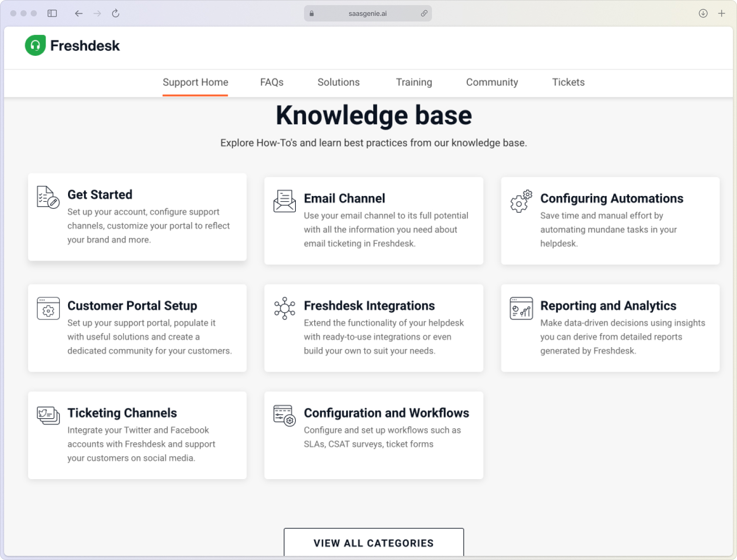Click the Reporting and Analytics chart icon
This screenshot has width=737, height=560.
(521, 309)
